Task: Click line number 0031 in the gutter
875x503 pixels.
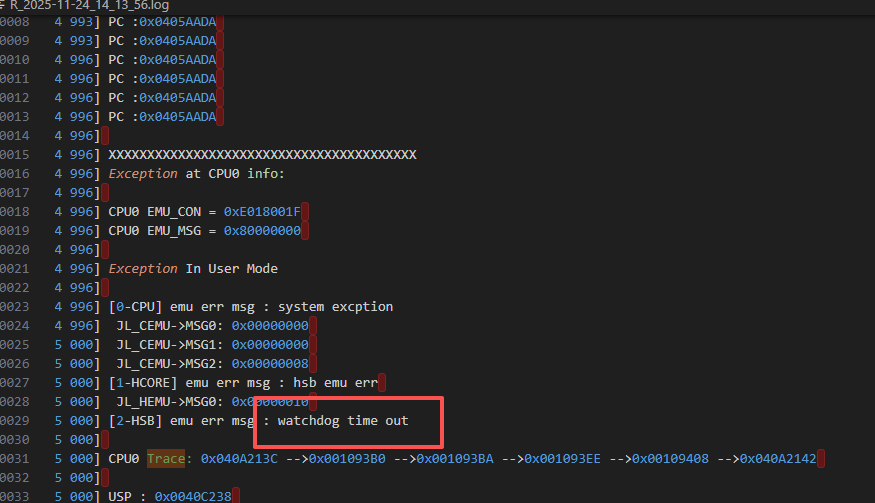Action: (15, 458)
